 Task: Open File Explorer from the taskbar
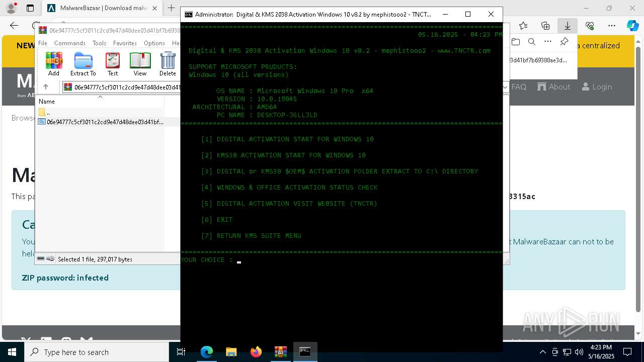click(x=231, y=352)
